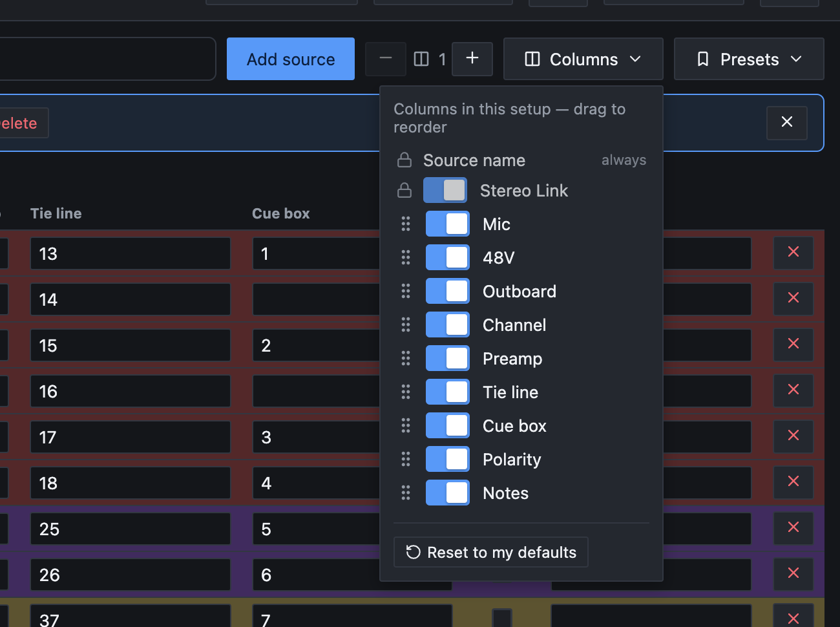Toggle the Stereo Link column switch
This screenshot has width=840, height=627.
445,190
